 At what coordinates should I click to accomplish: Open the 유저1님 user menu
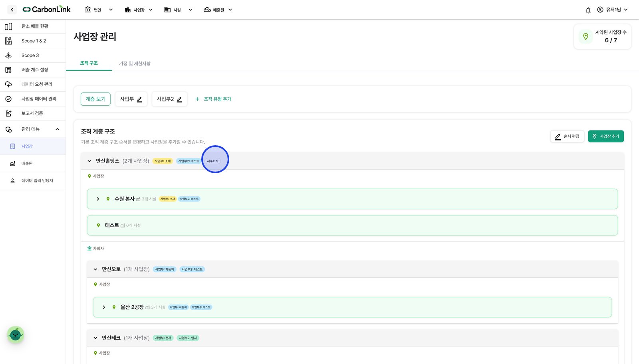pos(613,10)
